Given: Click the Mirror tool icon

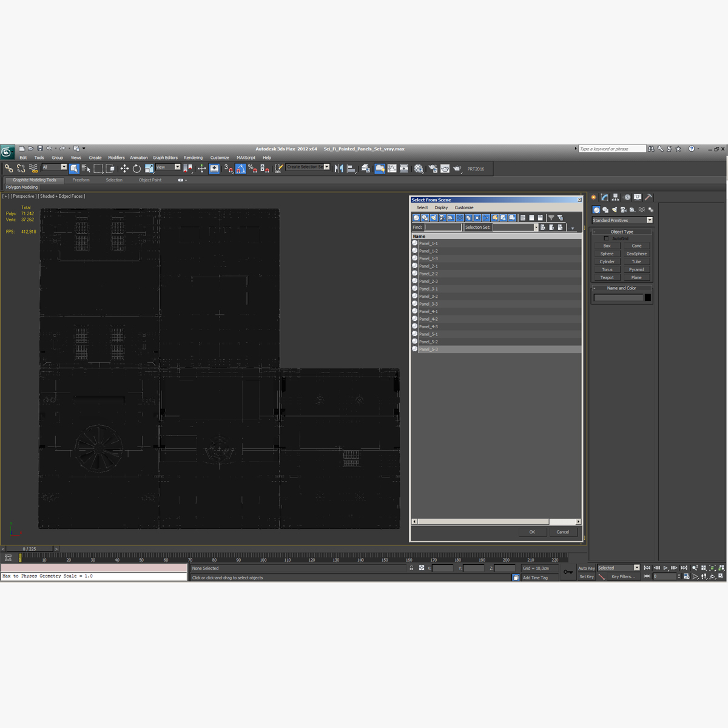Looking at the screenshot, I should (x=339, y=169).
